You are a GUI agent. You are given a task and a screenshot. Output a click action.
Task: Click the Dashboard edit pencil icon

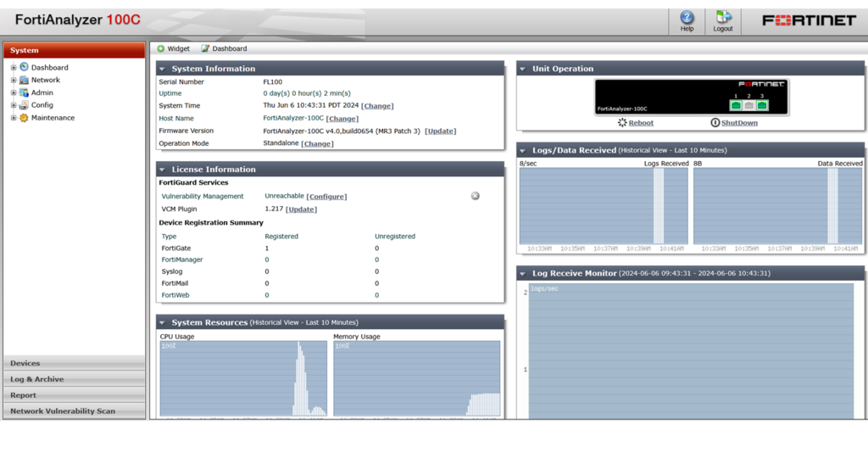point(205,48)
